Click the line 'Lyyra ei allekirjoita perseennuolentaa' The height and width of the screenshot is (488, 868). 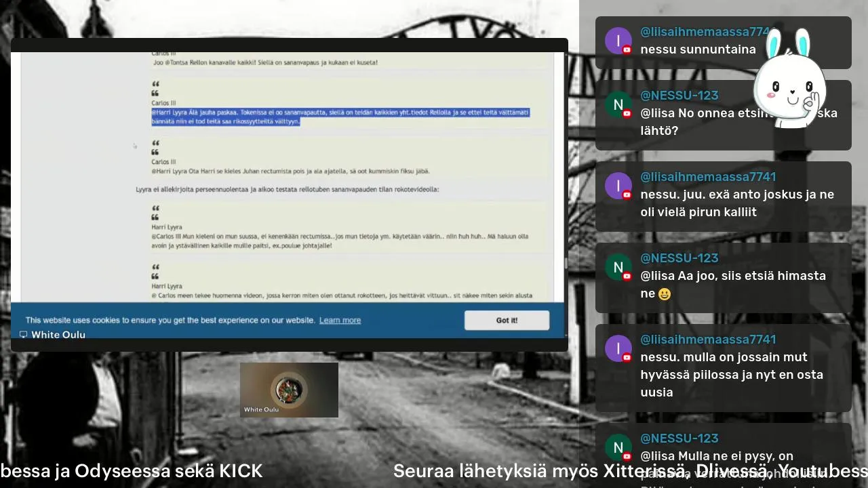click(288, 189)
